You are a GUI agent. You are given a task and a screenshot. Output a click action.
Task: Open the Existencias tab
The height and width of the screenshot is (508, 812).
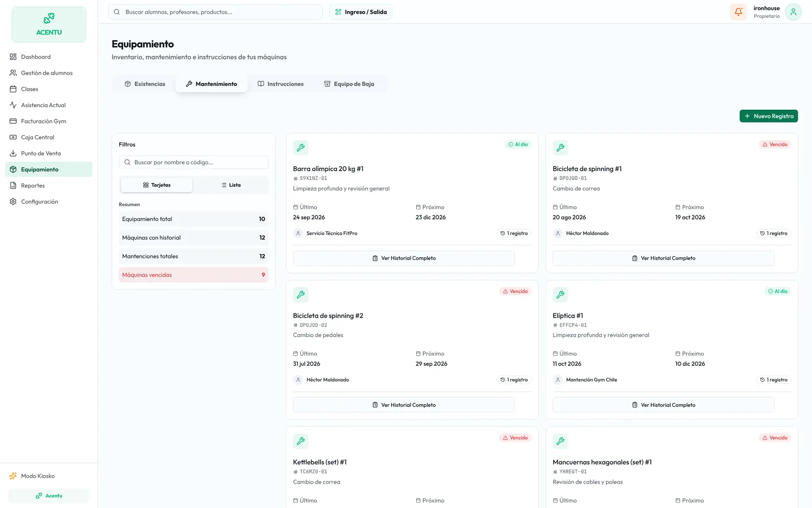tap(145, 84)
